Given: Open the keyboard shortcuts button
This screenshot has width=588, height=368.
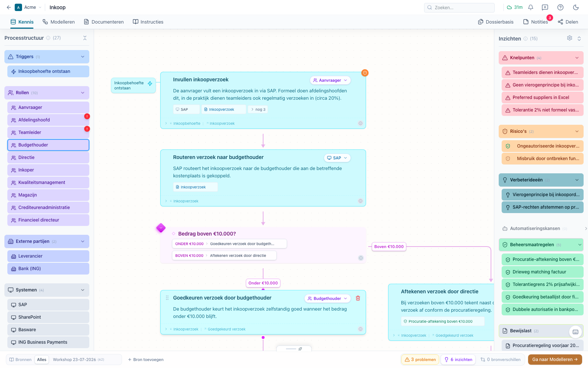Looking at the screenshot, I should (576, 332).
